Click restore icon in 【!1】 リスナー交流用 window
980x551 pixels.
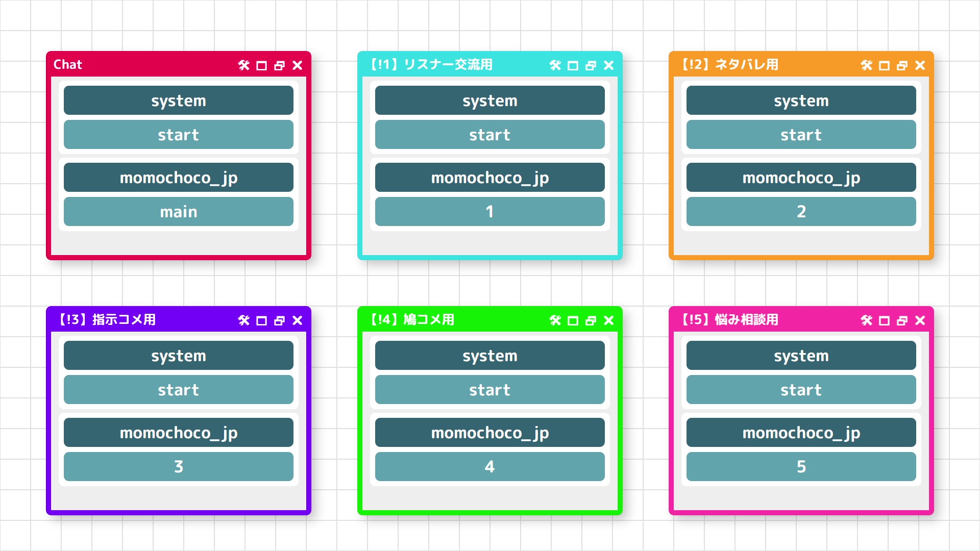tap(591, 65)
